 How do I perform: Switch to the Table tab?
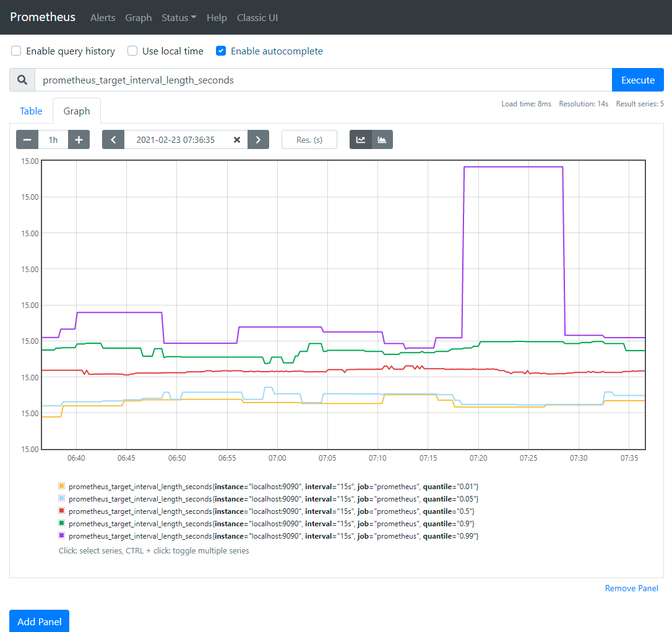coord(31,111)
